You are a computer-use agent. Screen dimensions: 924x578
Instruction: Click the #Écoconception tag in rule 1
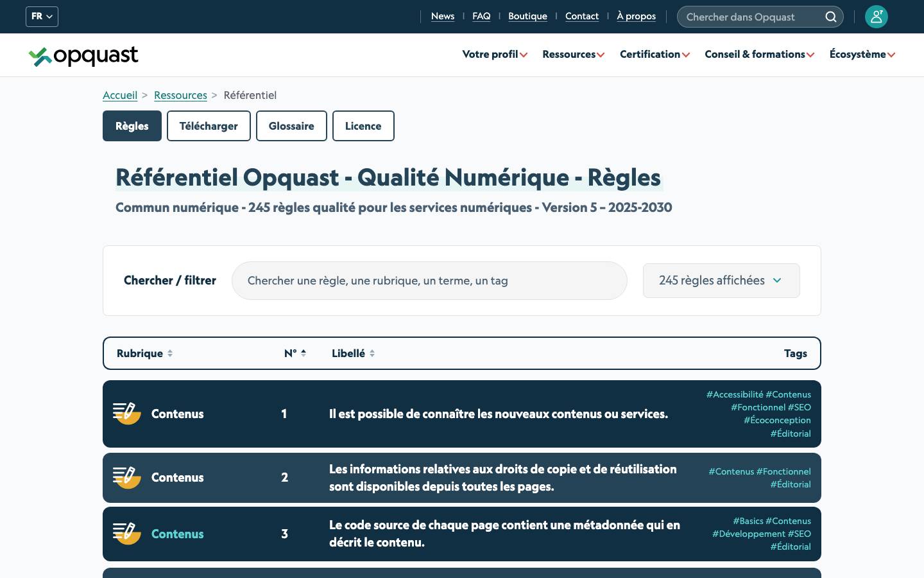tap(777, 420)
